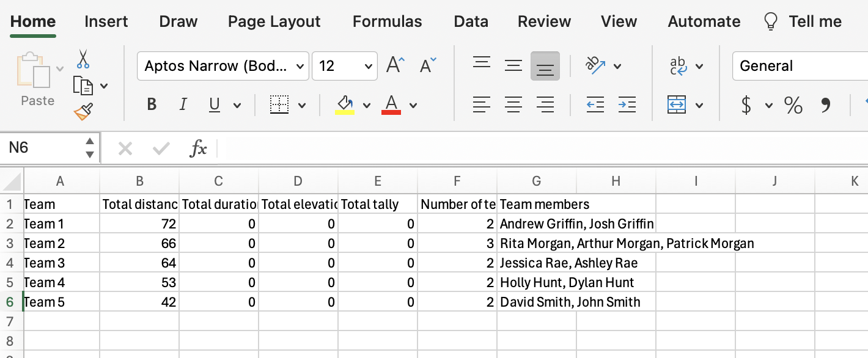Image resolution: width=868 pixels, height=358 pixels.
Task: Expand the font size dropdown
Action: point(369,66)
